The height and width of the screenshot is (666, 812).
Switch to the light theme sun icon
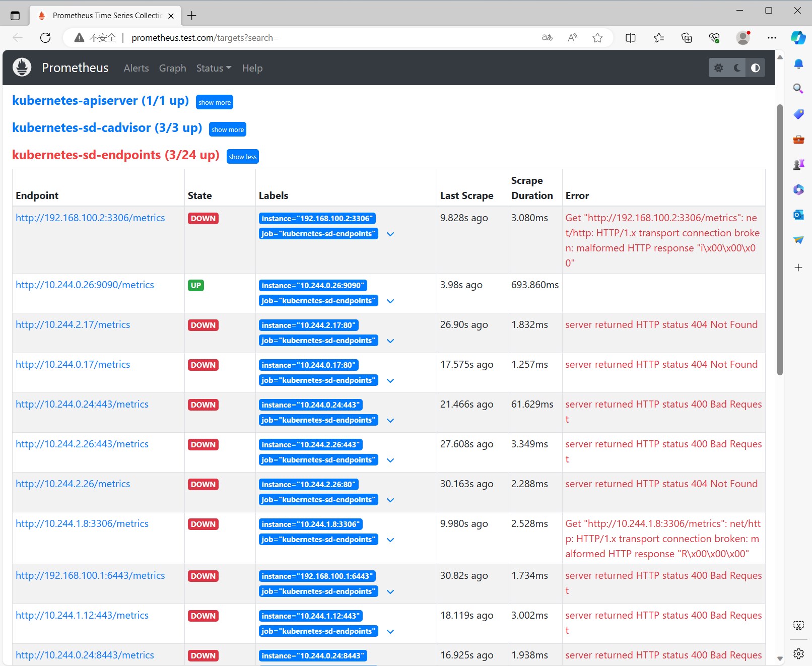coord(718,68)
